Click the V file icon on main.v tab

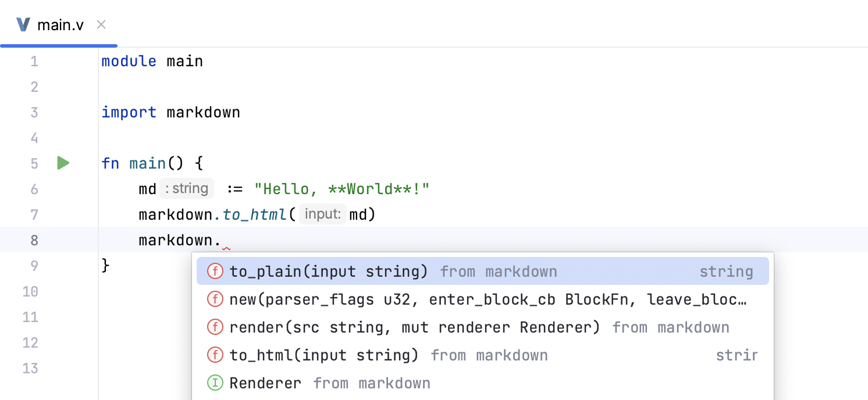click(x=23, y=25)
